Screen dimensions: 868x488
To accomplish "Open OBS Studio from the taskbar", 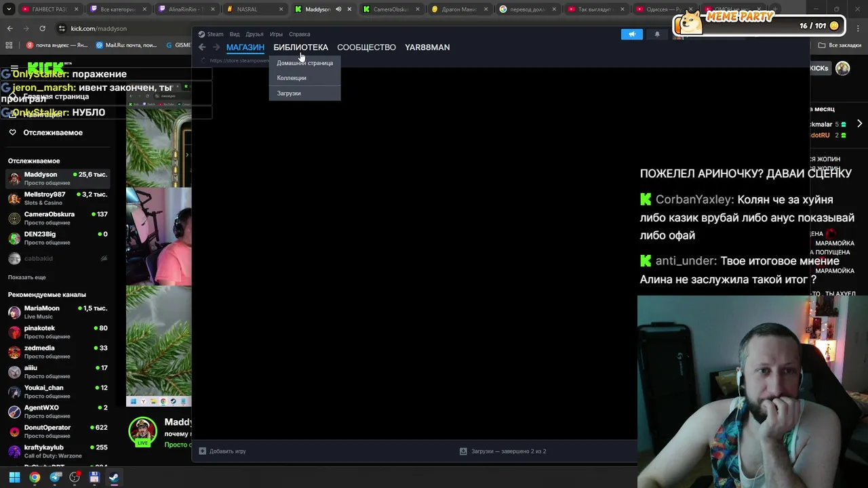I will tap(75, 477).
